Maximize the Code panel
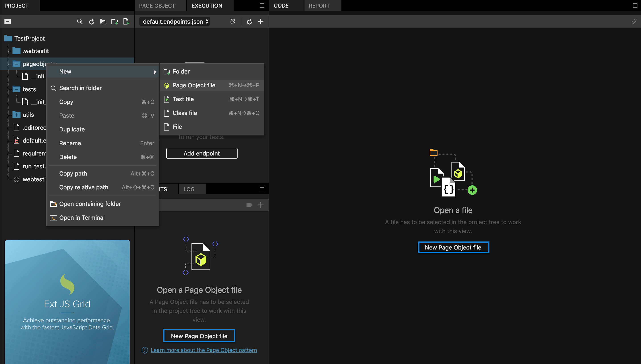 click(635, 6)
